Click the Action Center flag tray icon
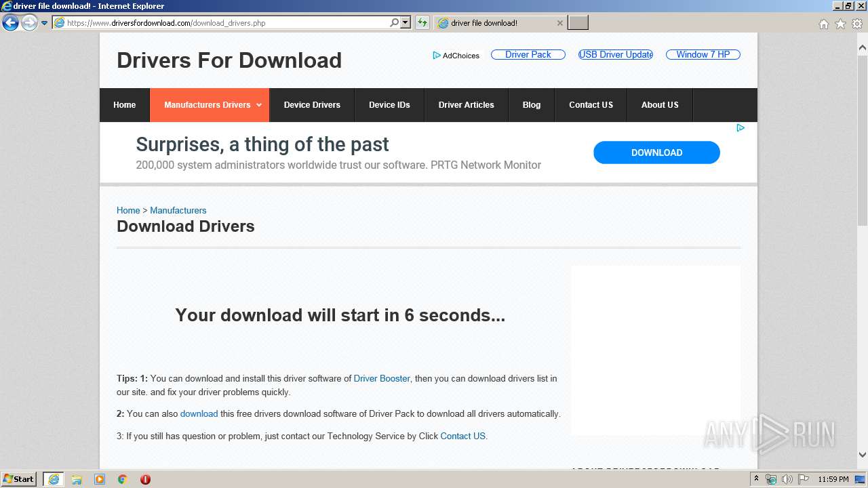This screenshot has width=868, height=488. 804,479
